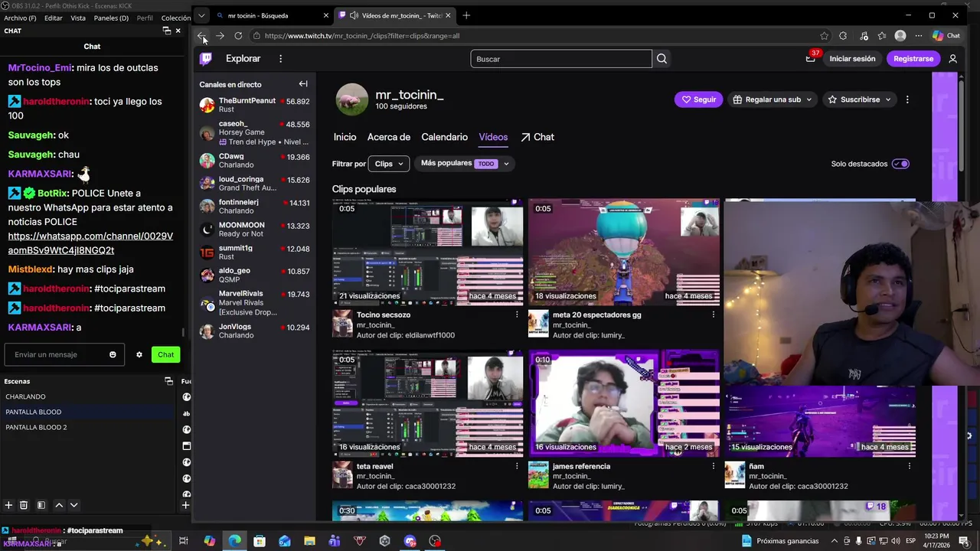
Task: Open the Twitch notifications inbox with 37 badge
Action: click(x=810, y=59)
